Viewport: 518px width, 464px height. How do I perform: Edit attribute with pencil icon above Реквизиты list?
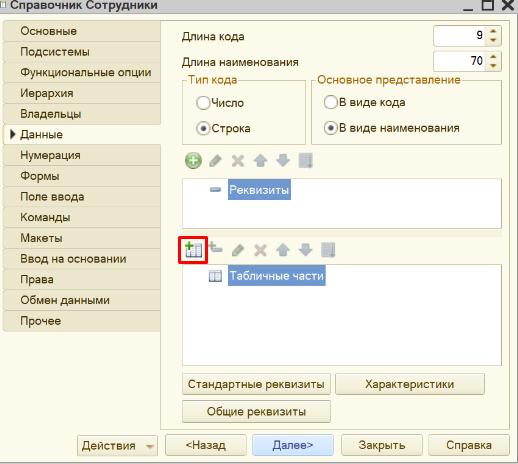[x=215, y=161]
